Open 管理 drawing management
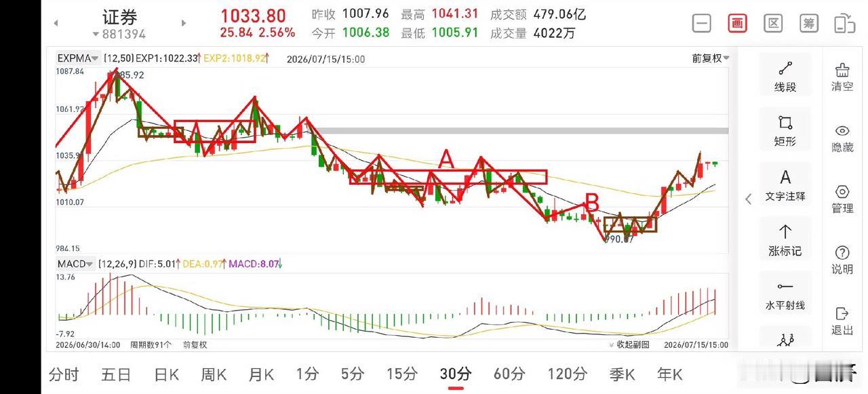This screenshot has width=868, height=394. (842, 199)
